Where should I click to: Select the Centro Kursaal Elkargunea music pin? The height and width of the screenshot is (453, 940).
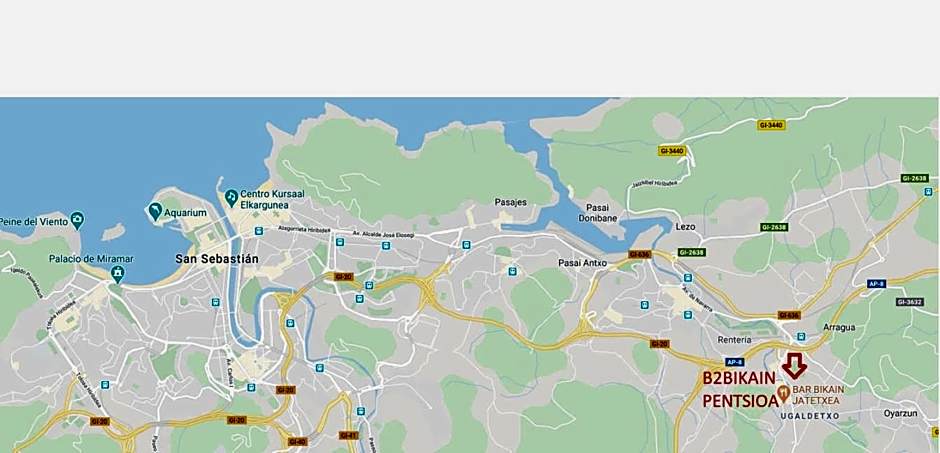pyautogui.click(x=231, y=197)
